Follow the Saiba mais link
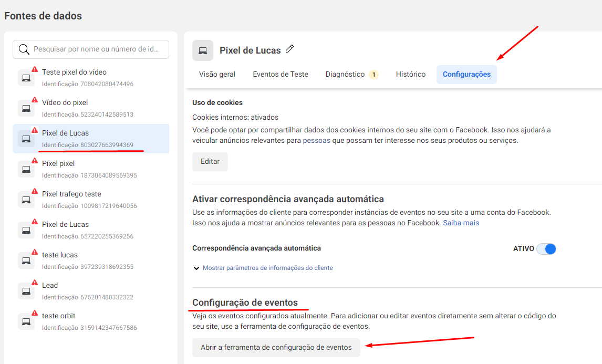The width and height of the screenshot is (602, 364). [461, 223]
